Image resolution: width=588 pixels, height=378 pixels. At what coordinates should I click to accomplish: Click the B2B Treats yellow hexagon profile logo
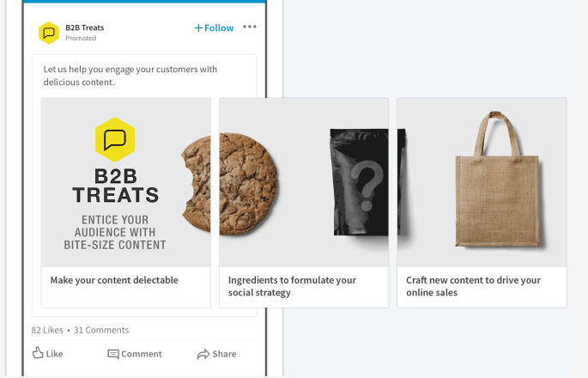49,33
